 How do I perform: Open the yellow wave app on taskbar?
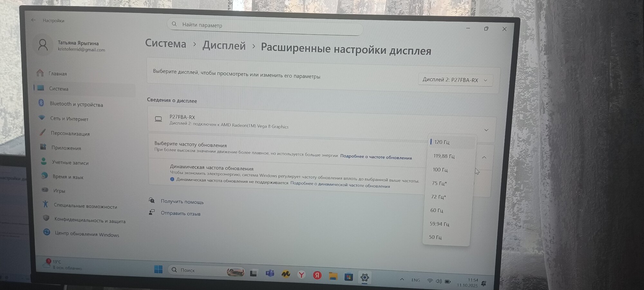286,274
